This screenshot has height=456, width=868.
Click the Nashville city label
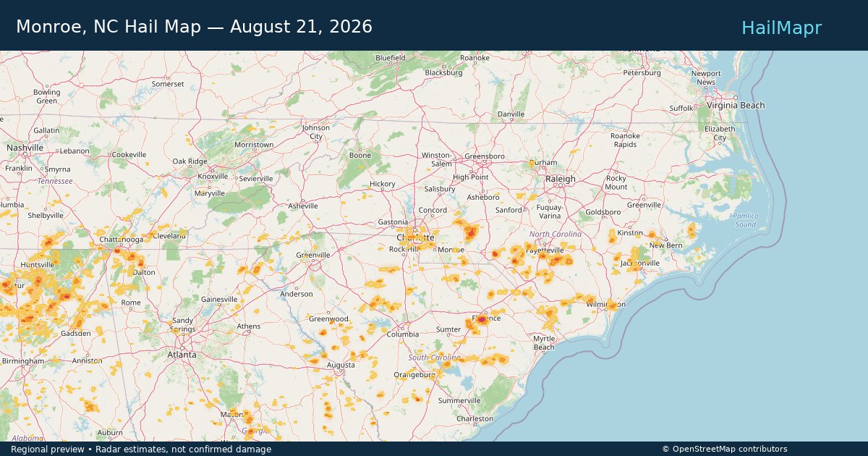(x=25, y=148)
